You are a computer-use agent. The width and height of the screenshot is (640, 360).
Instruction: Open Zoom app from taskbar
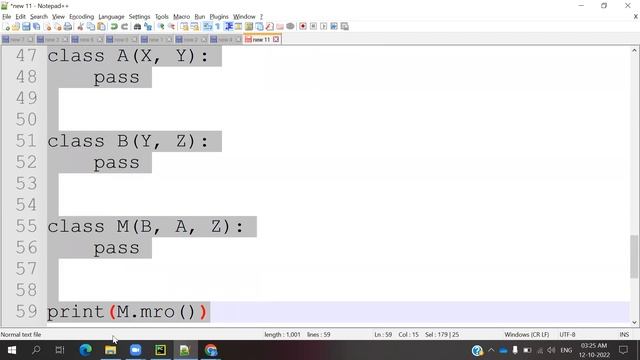pos(136,350)
